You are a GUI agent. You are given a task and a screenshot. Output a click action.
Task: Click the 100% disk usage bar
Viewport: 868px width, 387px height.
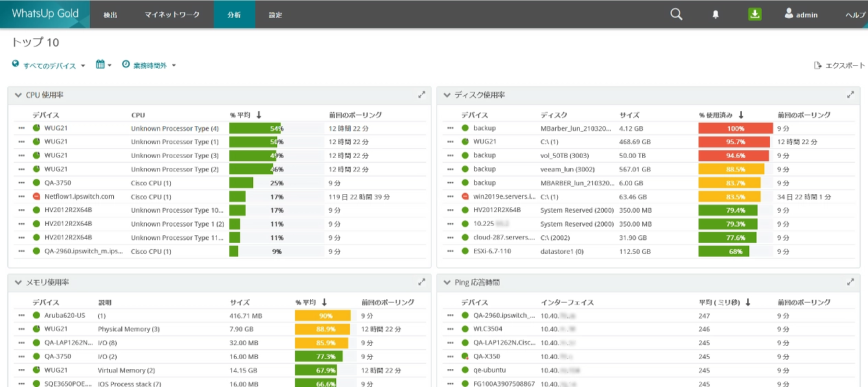[x=736, y=128]
